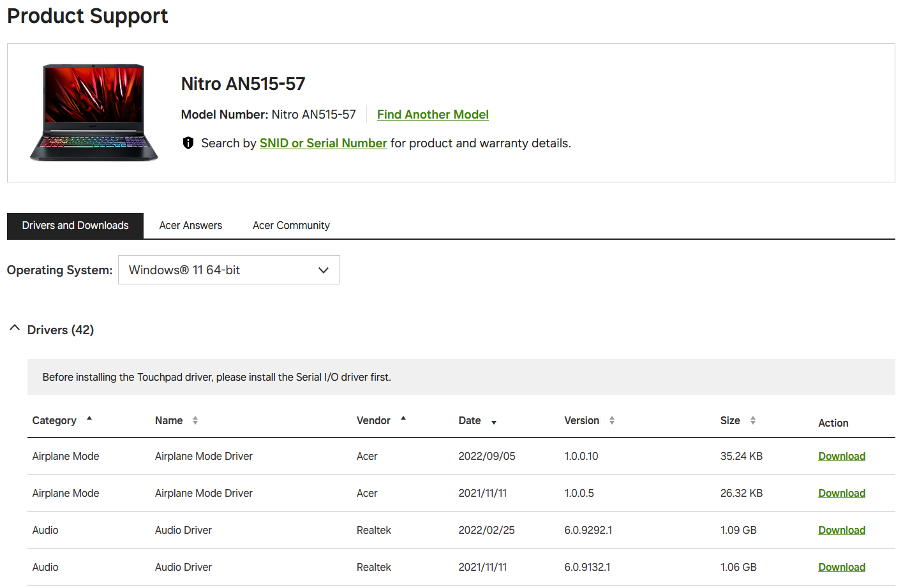
Task: Open the SNID or Serial Number link
Action: (323, 143)
